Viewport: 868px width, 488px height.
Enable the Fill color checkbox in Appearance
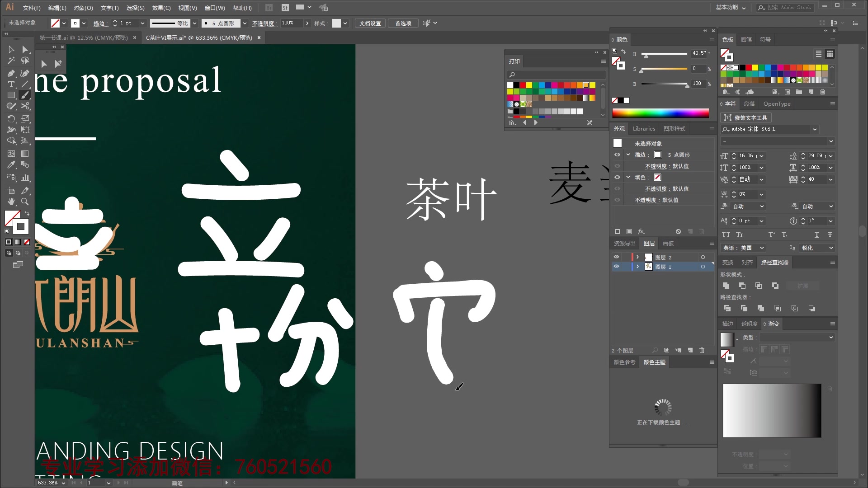618,177
